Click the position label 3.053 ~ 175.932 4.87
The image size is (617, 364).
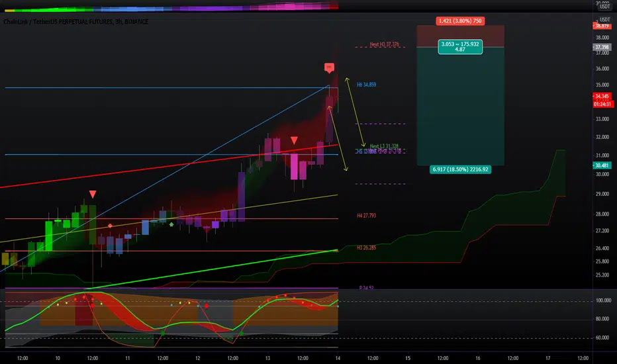[x=460, y=47]
